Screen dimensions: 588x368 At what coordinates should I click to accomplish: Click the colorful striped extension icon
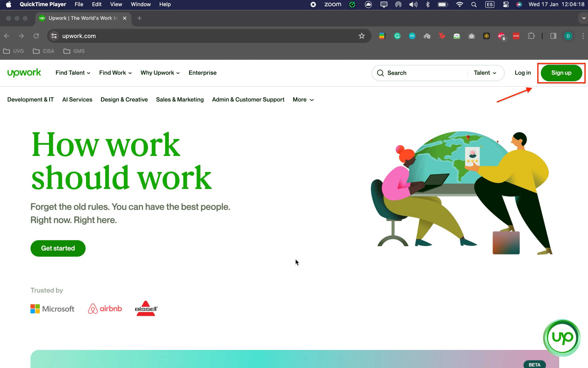click(382, 36)
